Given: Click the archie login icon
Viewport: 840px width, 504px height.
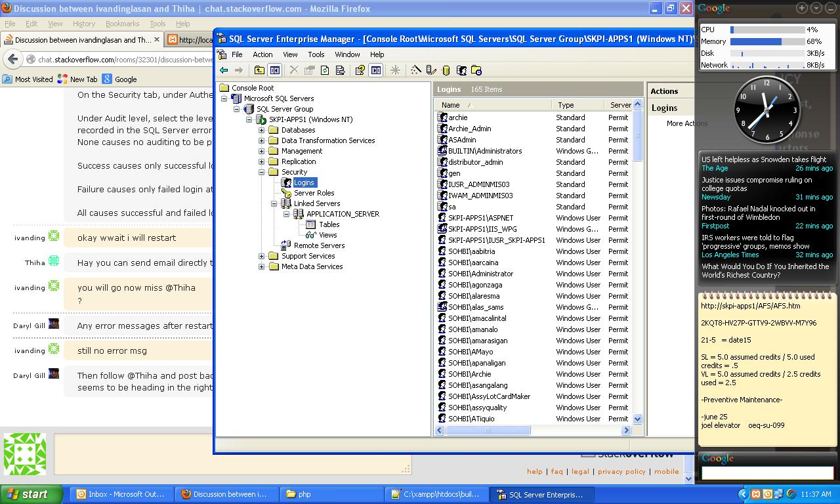Looking at the screenshot, I should point(442,117).
